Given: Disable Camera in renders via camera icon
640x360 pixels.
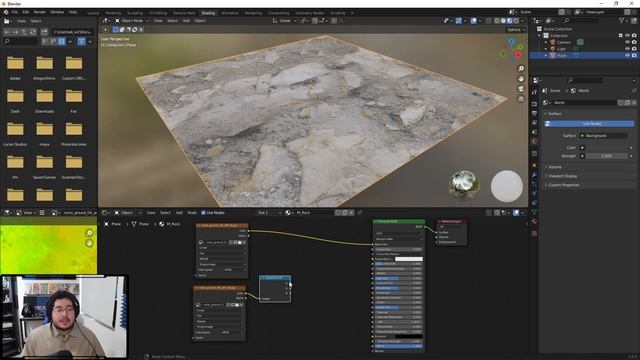Looking at the screenshot, I should pyautogui.click(x=634, y=42).
